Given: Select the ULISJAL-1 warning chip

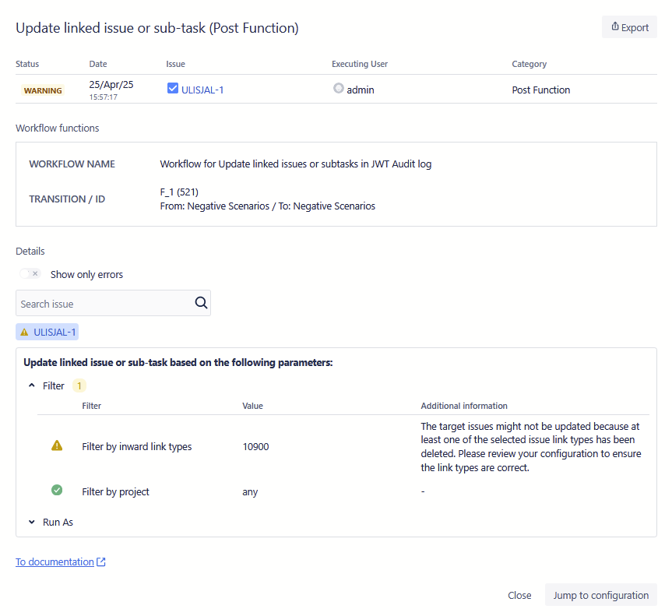Looking at the screenshot, I should [x=47, y=332].
